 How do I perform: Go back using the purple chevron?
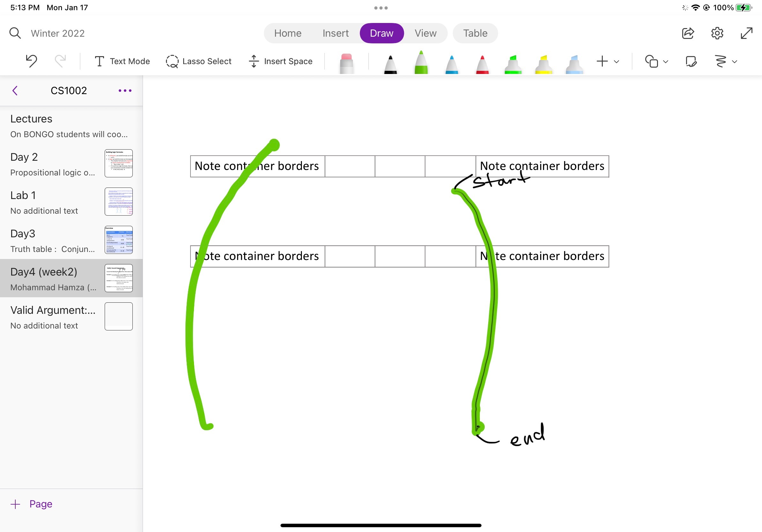[x=15, y=91]
